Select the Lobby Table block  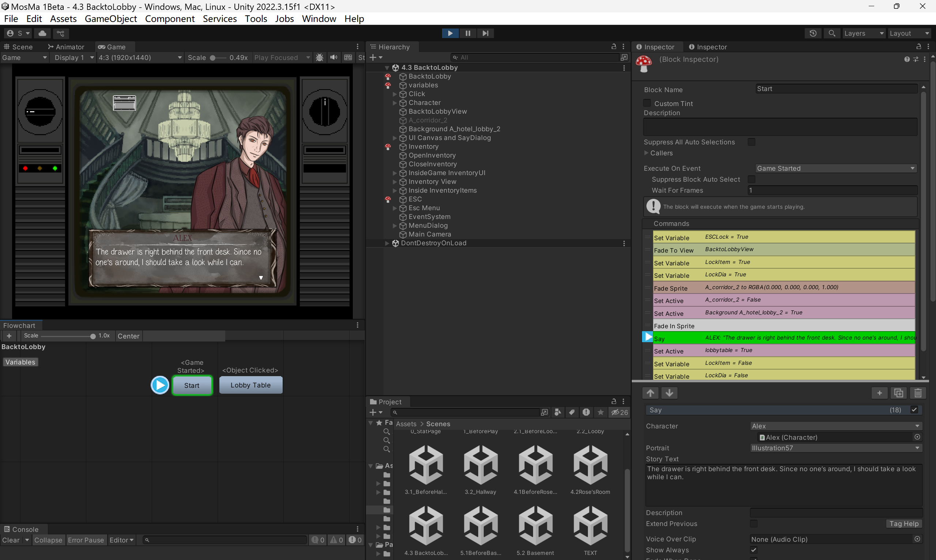(250, 385)
